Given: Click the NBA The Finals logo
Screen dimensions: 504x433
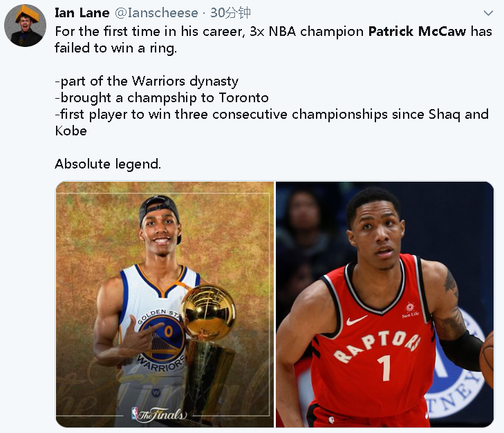Looking at the screenshot, I should point(159,414).
